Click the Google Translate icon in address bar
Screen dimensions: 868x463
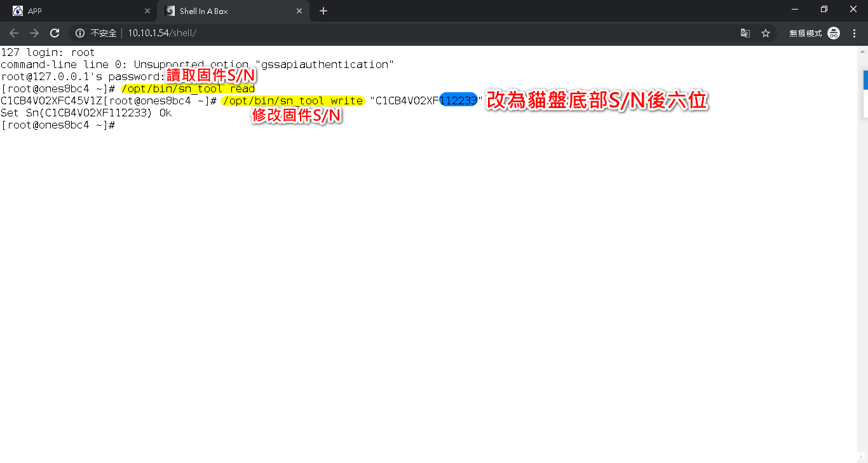click(x=745, y=33)
